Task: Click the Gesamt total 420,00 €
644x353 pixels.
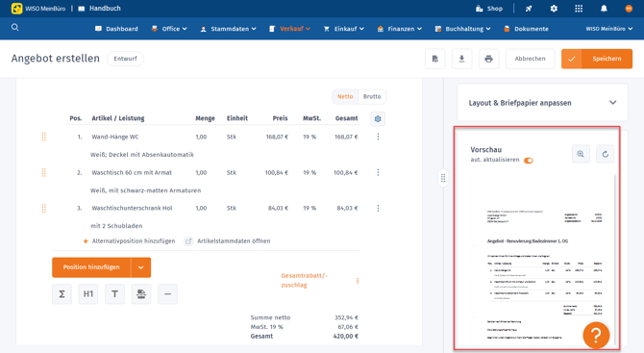Action: click(346, 336)
